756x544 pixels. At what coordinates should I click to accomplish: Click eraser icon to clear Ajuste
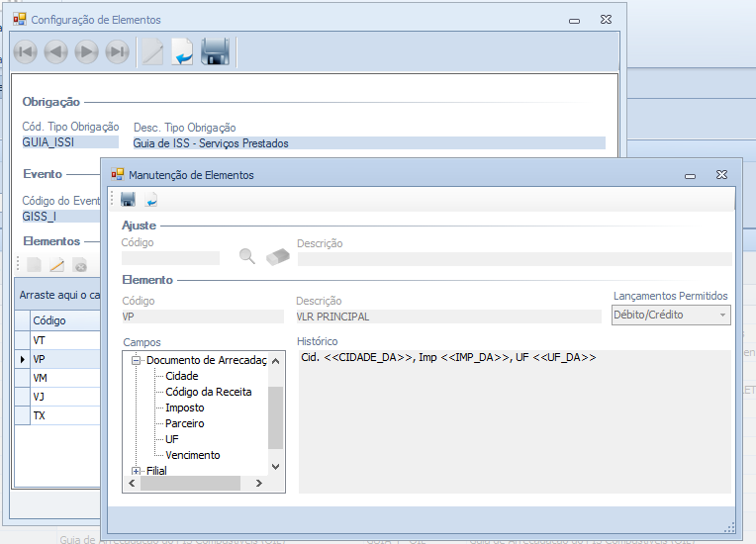point(278,257)
